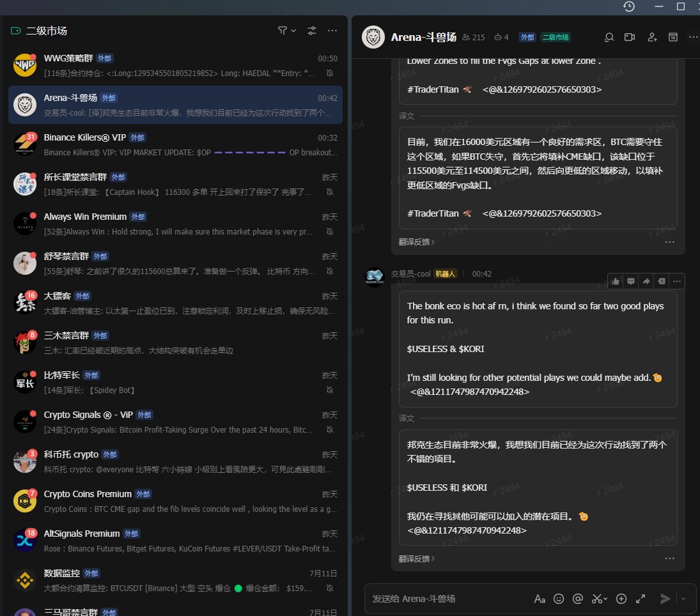Click the muted bell icon on 所长课堂禁言群
700x616 pixels.
[x=330, y=192]
